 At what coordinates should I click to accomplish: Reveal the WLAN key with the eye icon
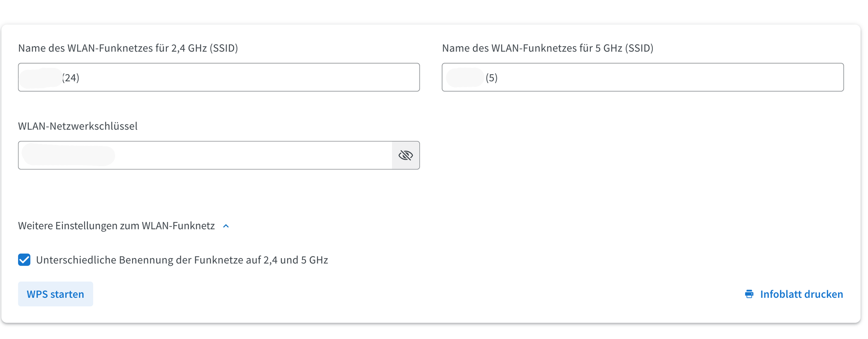(x=406, y=155)
